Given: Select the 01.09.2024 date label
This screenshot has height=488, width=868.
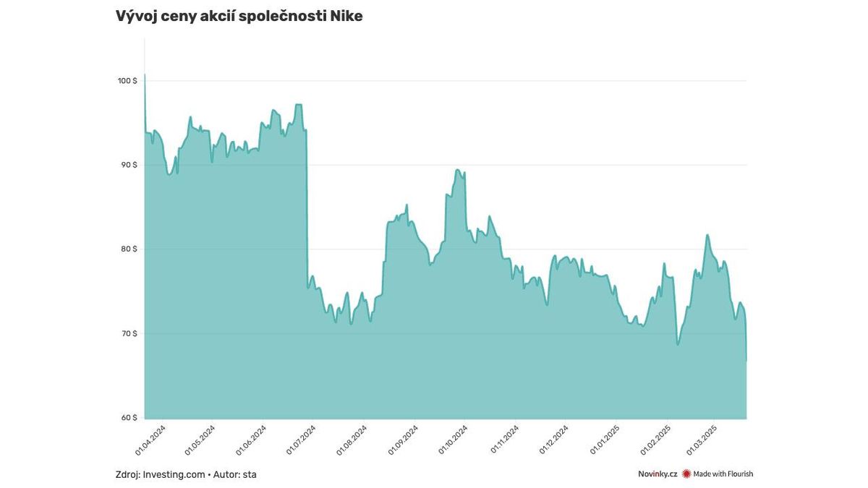Looking at the screenshot, I should (x=403, y=440).
